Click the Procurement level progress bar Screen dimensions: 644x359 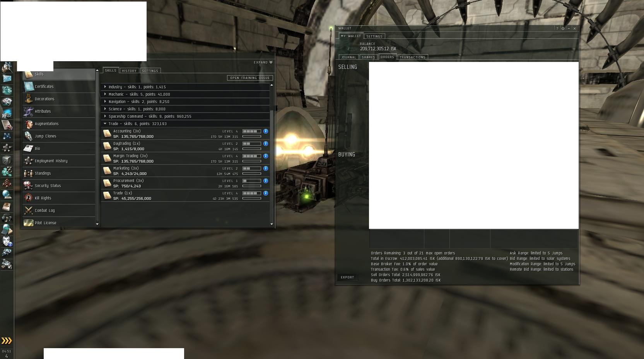coord(252,181)
